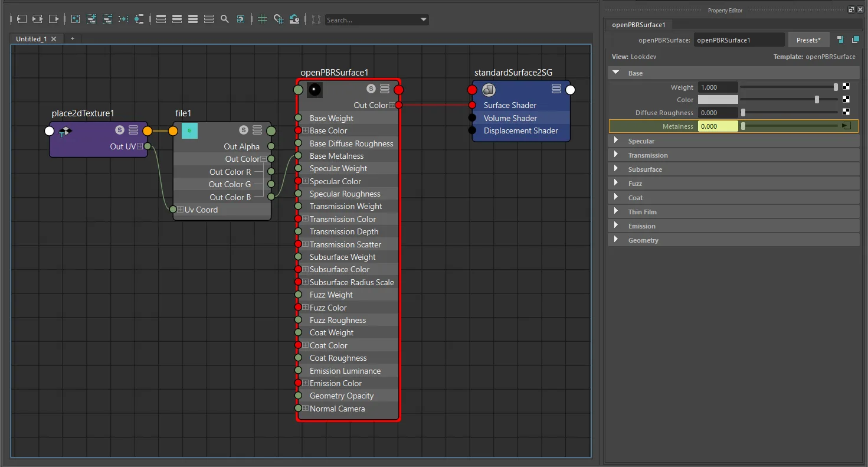Screen dimensions: 868x467
Task: Expand the Thin Film section
Action: click(616, 211)
